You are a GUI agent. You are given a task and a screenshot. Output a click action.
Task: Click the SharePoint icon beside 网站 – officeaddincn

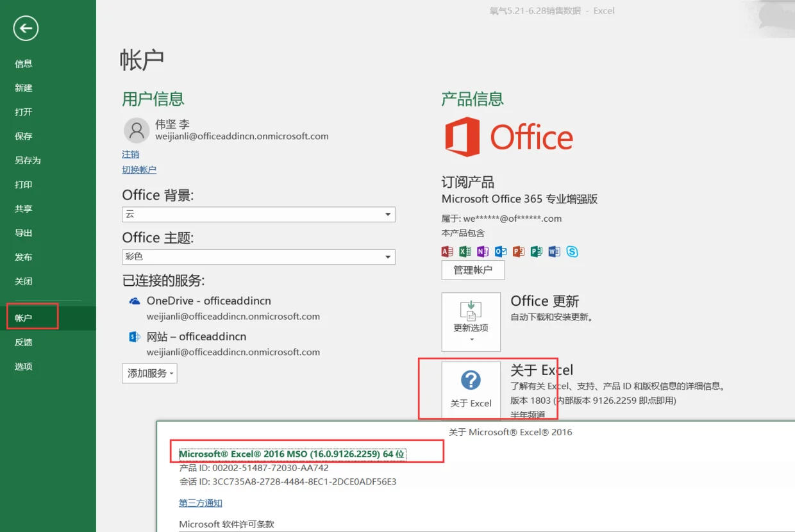(135, 337)
